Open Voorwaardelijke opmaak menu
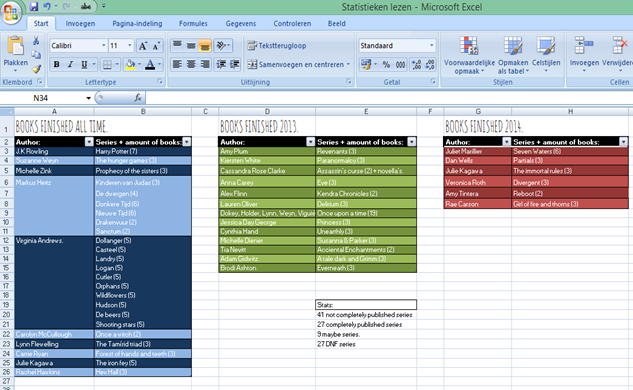The width and height of the screenshot is (633, 390). tap(469, 55)
